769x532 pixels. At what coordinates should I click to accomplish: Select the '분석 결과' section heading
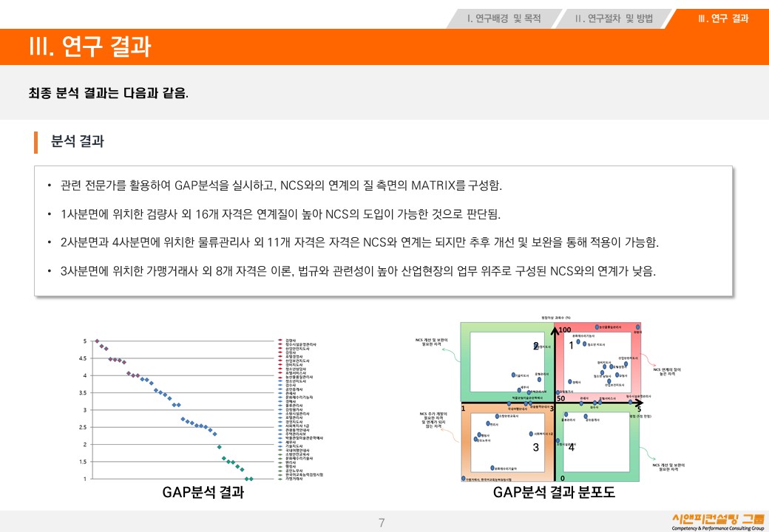78,142
